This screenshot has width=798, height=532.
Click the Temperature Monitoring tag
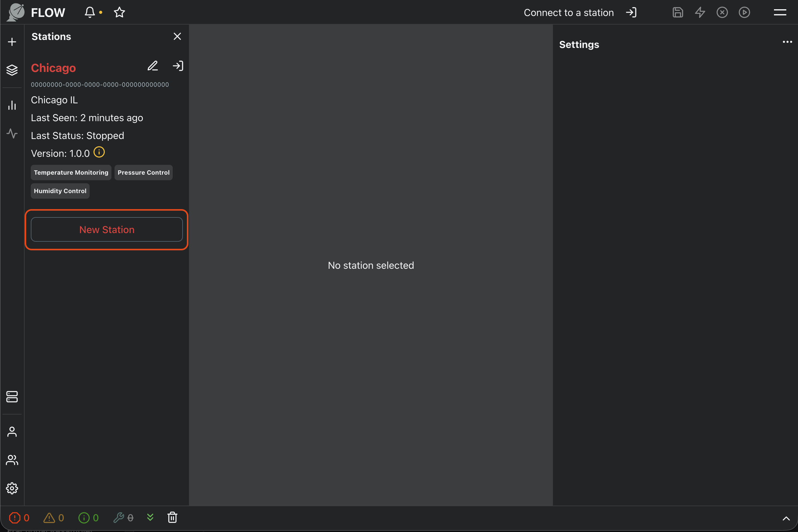point(71,172)
